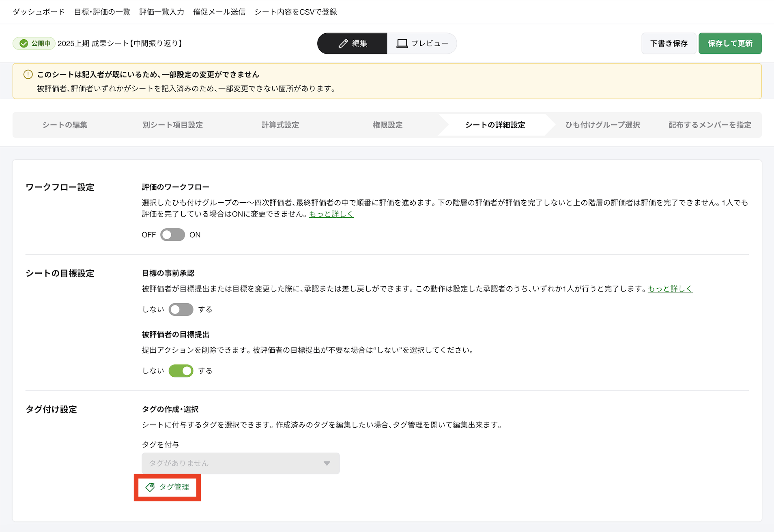Click the arrow of the タグがありません dropdown

[327, 463]
